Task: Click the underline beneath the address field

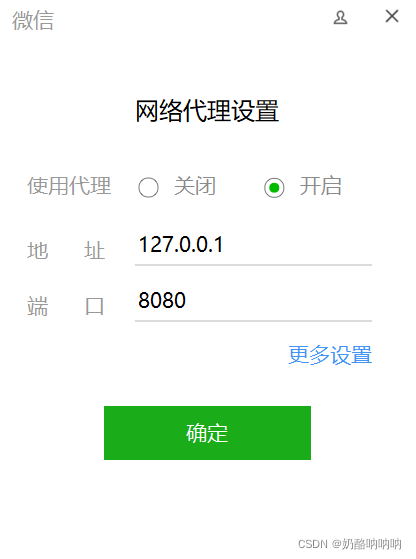Action: click(x=253, y=265)
